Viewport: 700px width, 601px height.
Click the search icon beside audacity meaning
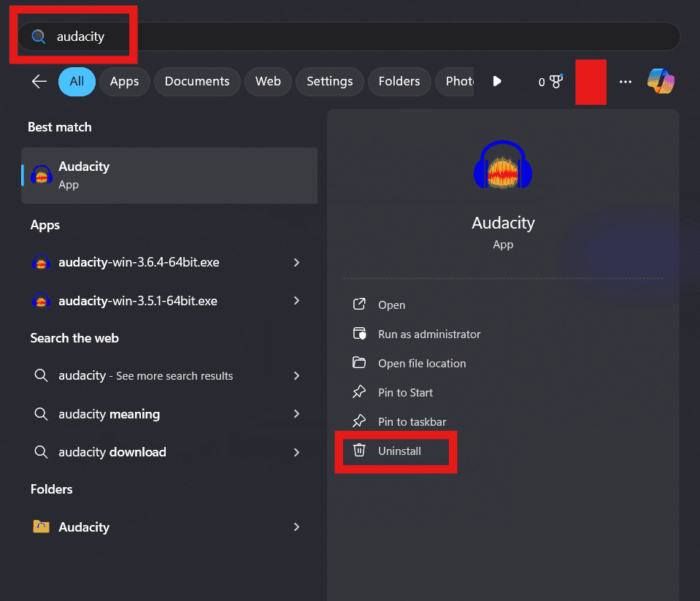click(41, 414)
